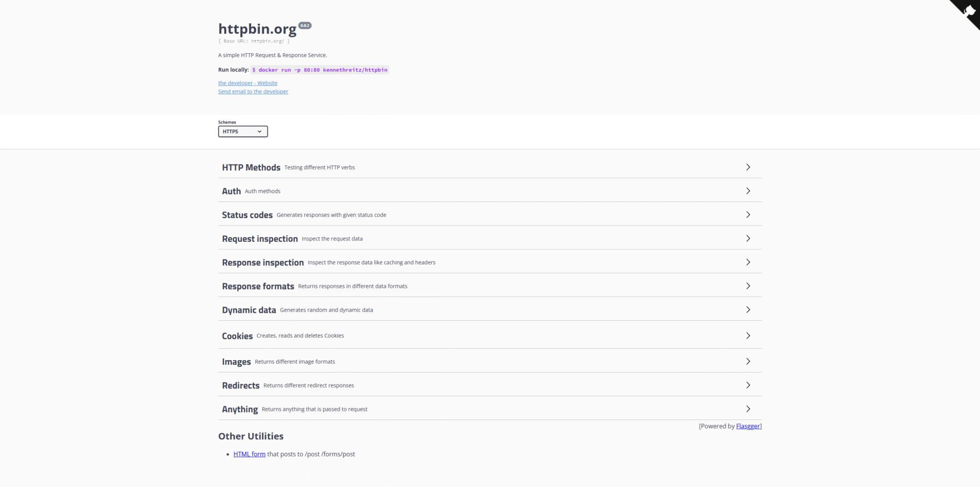
Task: Open the Flasgger link
Action: click(748, 426)
